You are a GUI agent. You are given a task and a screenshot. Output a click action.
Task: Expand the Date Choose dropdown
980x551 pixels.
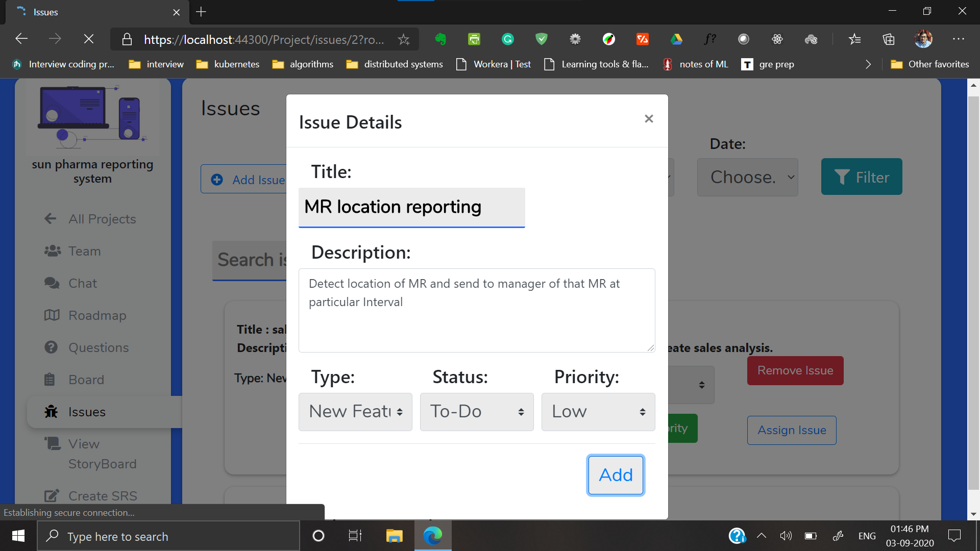click(x=747, y=177)
